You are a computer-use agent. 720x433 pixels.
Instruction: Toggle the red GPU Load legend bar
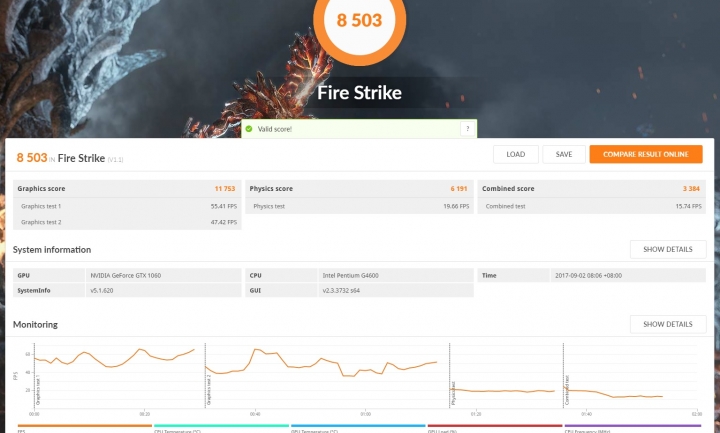click(x=495, y=426)
